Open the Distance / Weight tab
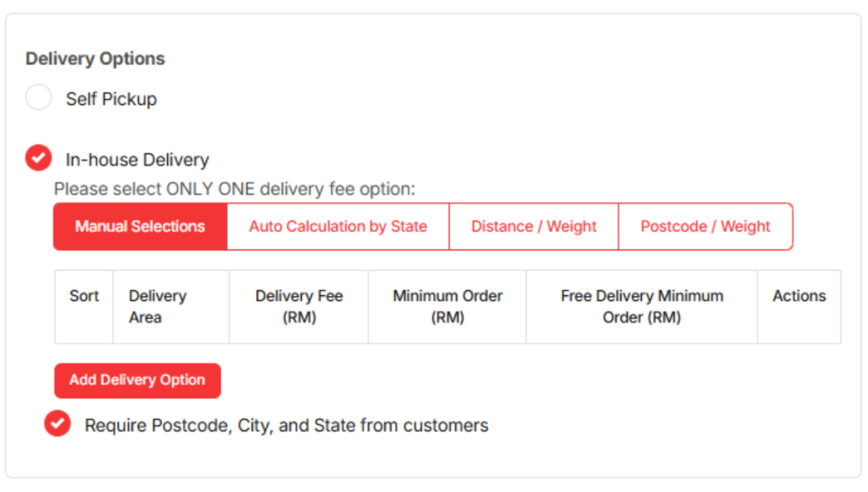Screen dimensions: 868x492 coord(533,226)
